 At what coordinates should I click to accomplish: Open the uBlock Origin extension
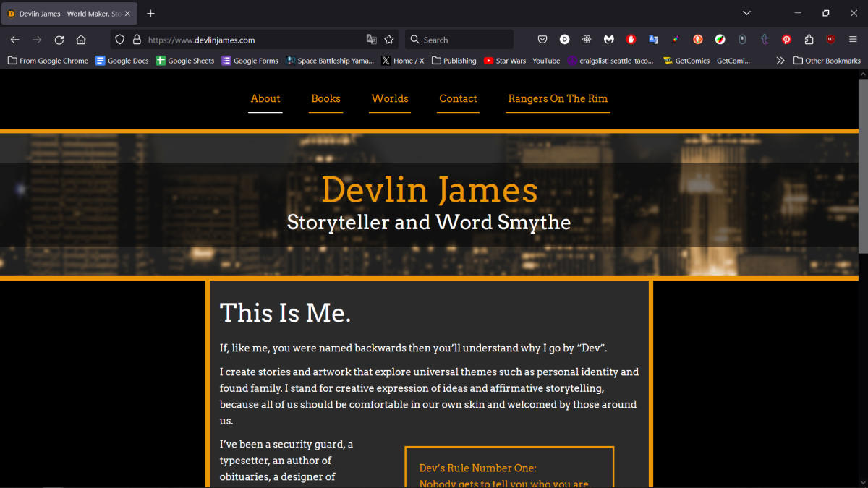pos(831,40)
